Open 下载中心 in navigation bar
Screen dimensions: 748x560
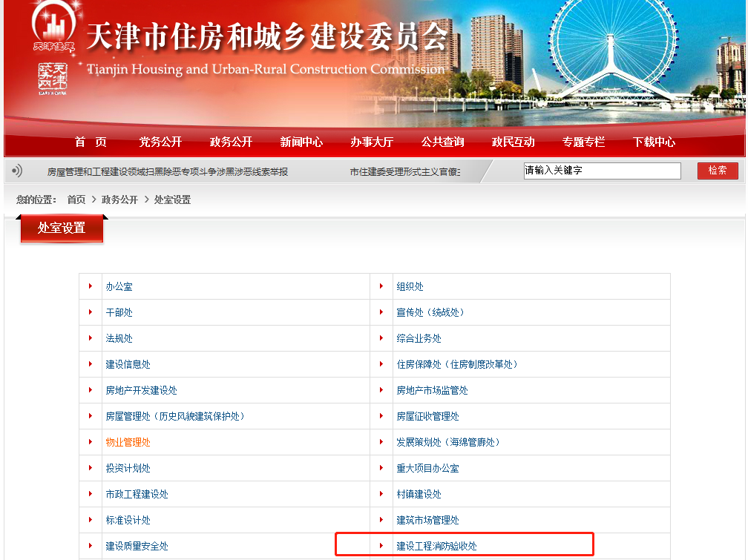point(654,142)
